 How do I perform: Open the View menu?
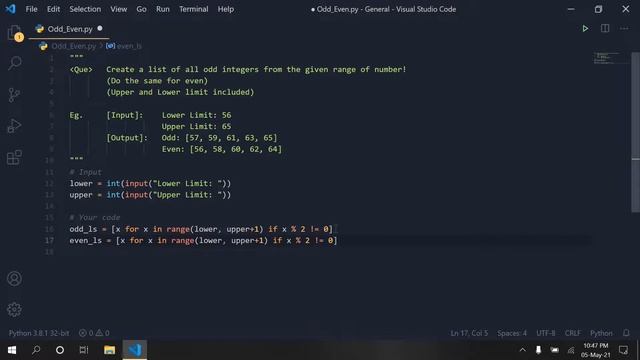tap(118, 9)
